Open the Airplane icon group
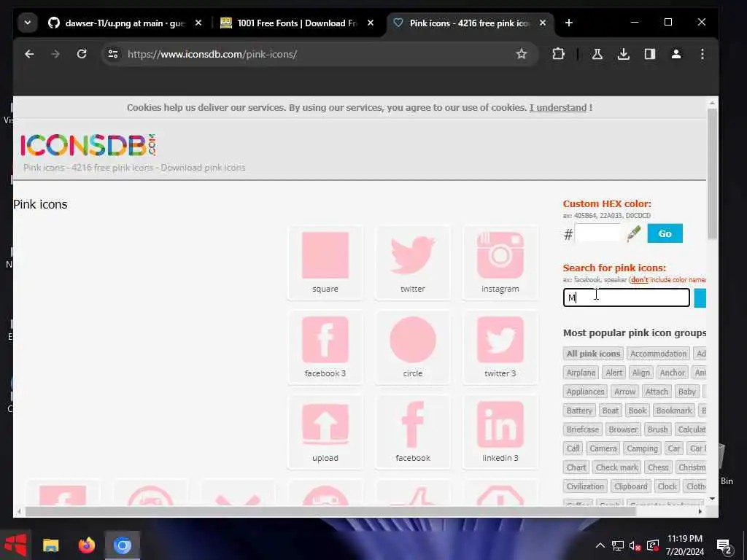This screenshot has height=560, width=747. [581, 373]
